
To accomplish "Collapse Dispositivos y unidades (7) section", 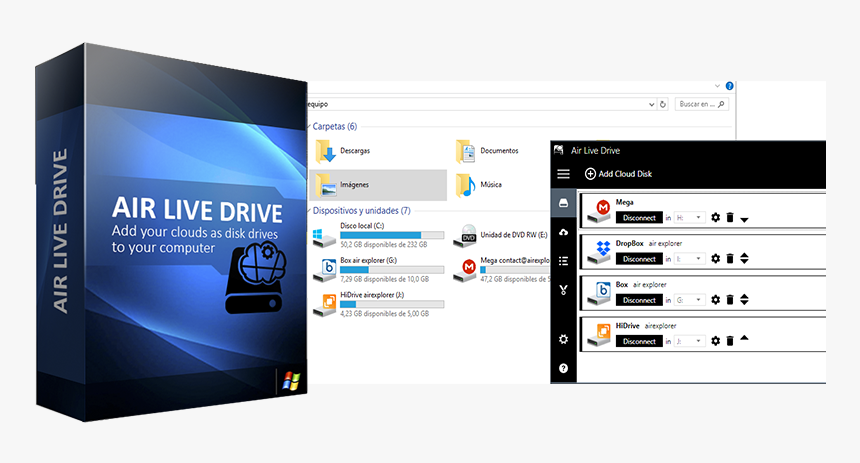I will 309,211.
